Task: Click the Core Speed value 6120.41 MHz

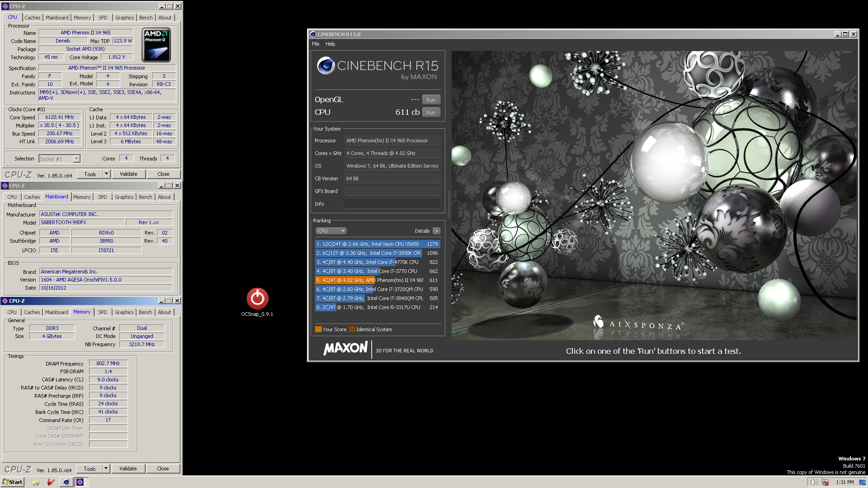Action: click(x=60, y=117)
